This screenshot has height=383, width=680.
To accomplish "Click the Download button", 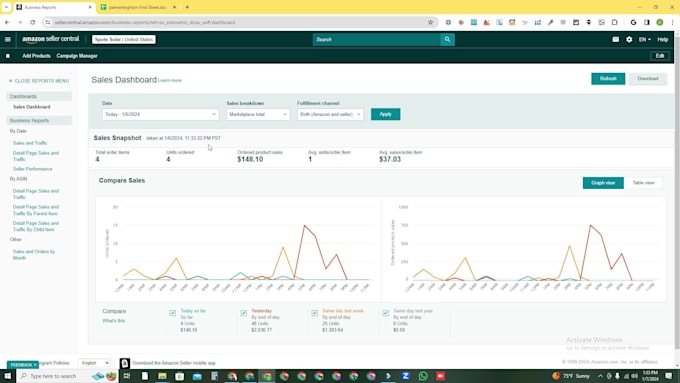I will pyautogui.click(x=648, y=79).
